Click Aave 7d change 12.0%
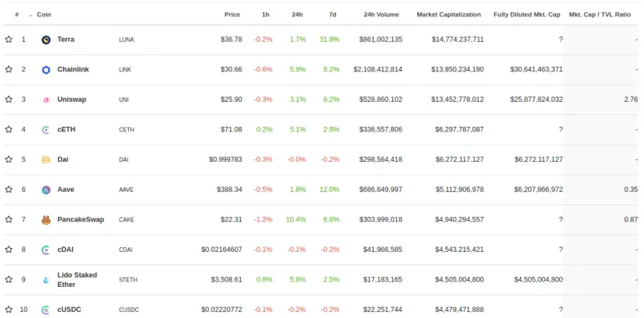 329,190
